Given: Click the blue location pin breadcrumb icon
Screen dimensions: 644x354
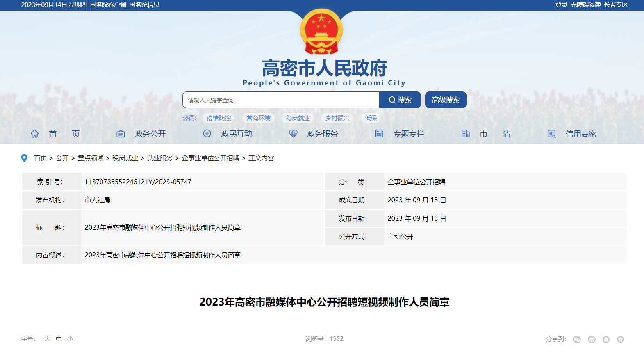Looking at the screenshot, I should click(24, 158).
